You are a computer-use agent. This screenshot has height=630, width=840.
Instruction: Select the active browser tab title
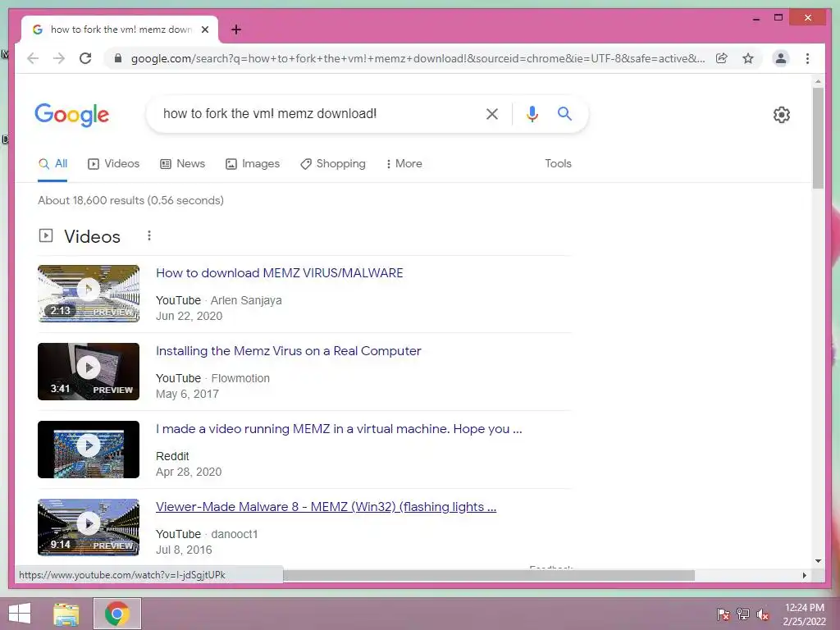[x=121, y=30]
